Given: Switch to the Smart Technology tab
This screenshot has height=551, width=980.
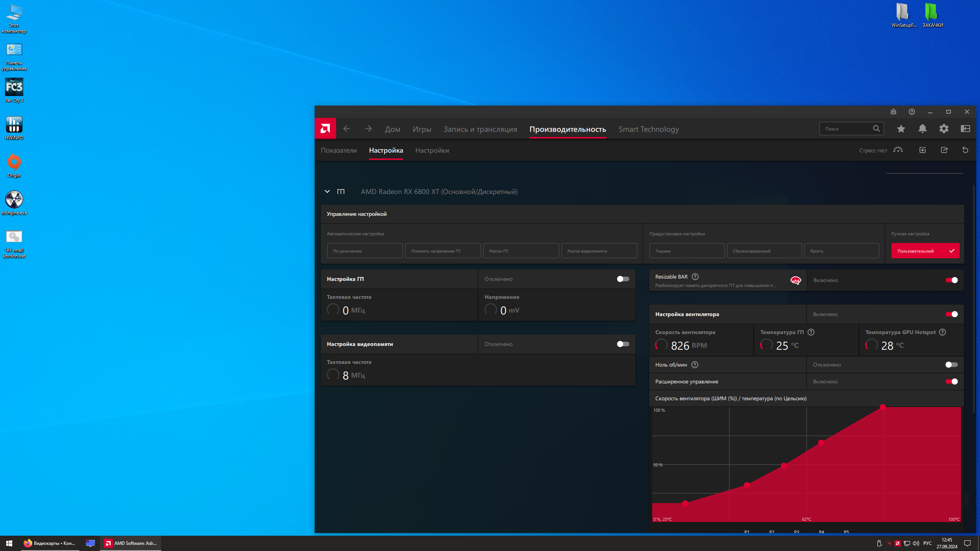Looking at the screenshot, I should pyautogui.click(x=648, y=129).
